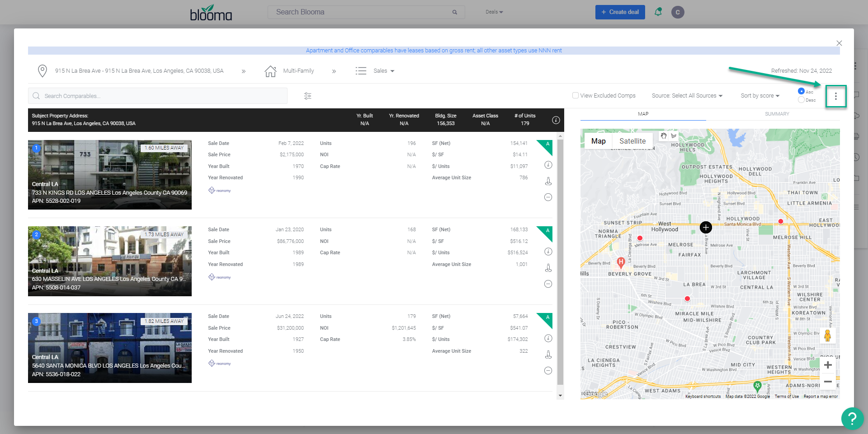Click the subject address 915 N La Brea Ave
868x434 pixels.
(139, 71)
